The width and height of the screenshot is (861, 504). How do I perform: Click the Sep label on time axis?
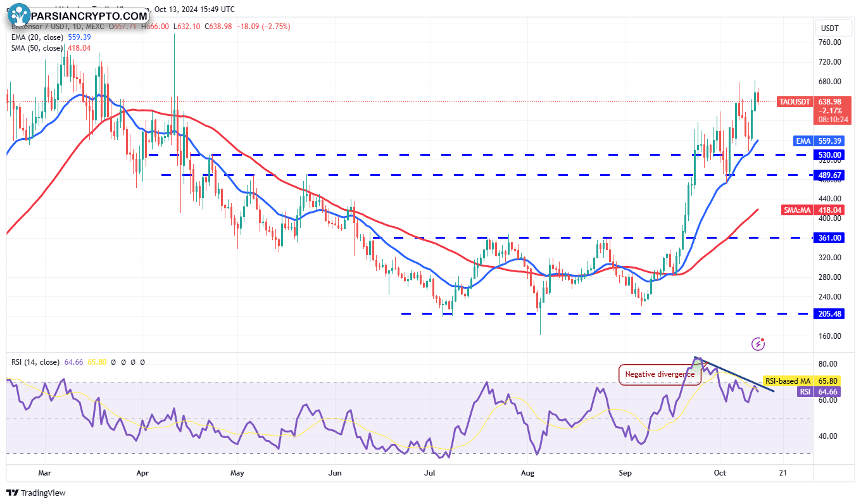[x=625, y=473]
